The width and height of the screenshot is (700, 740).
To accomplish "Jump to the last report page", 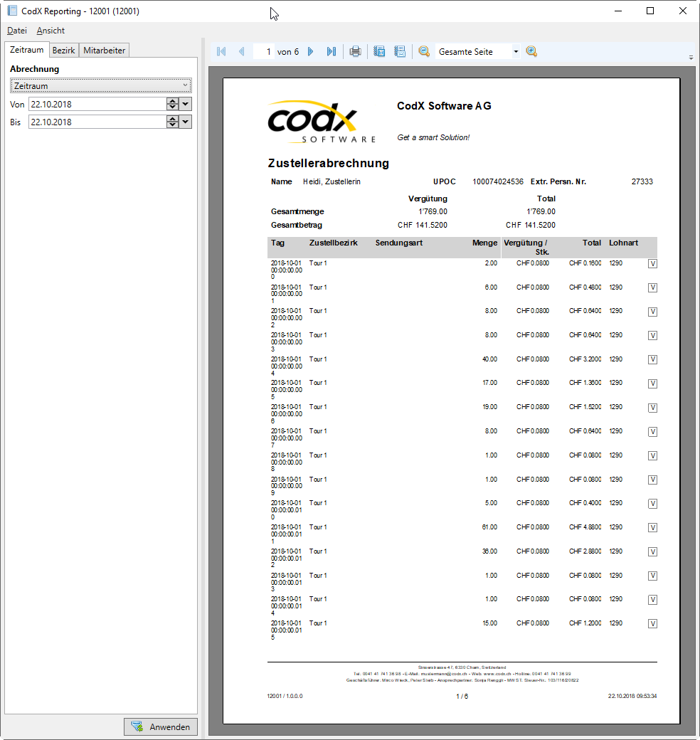I will [331, 51].
